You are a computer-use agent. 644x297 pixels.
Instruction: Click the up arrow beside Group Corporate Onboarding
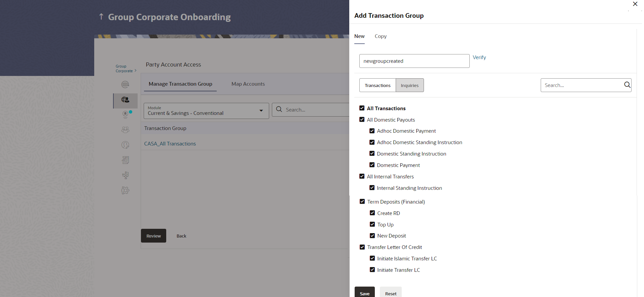click(x=101, y=16)
